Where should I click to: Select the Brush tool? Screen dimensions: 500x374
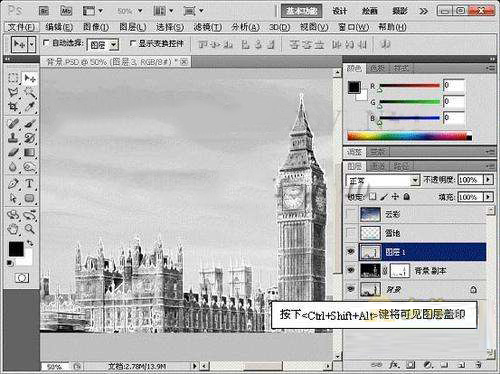pos(30,124)
